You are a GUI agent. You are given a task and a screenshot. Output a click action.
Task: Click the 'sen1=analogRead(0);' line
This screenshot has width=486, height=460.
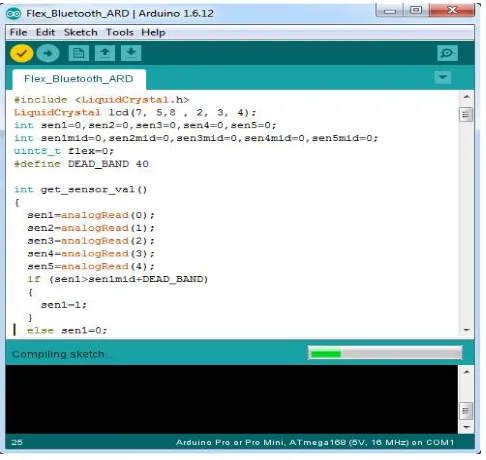click(91, 215)
